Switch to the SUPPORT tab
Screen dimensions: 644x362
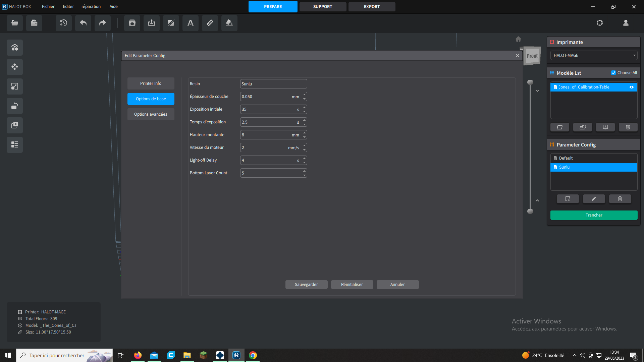[323, 7]
